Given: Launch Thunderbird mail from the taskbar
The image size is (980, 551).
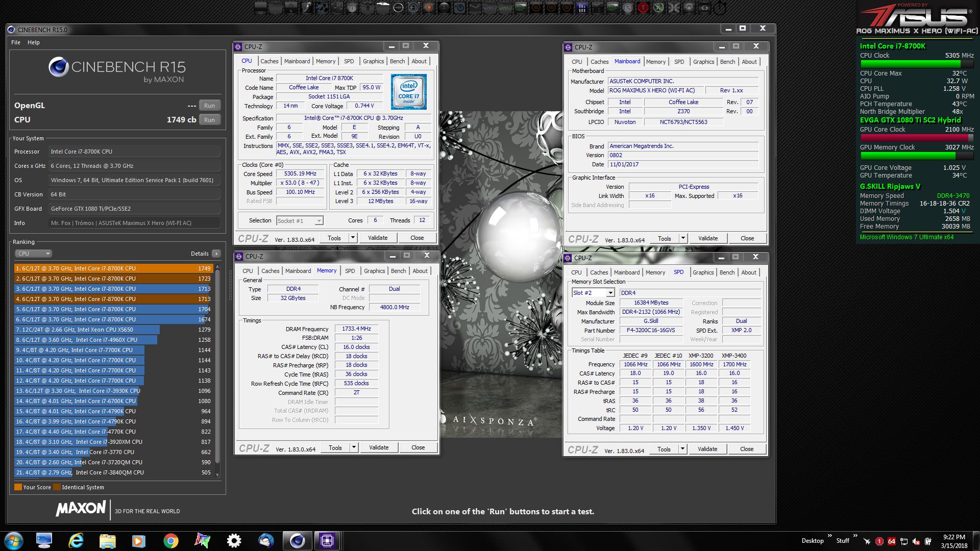Looking at the screenshot, I should (x=266, y=541).
